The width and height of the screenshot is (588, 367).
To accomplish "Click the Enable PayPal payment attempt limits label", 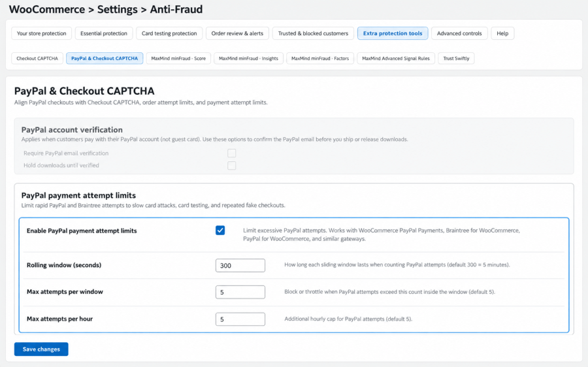I will (82, 231).
